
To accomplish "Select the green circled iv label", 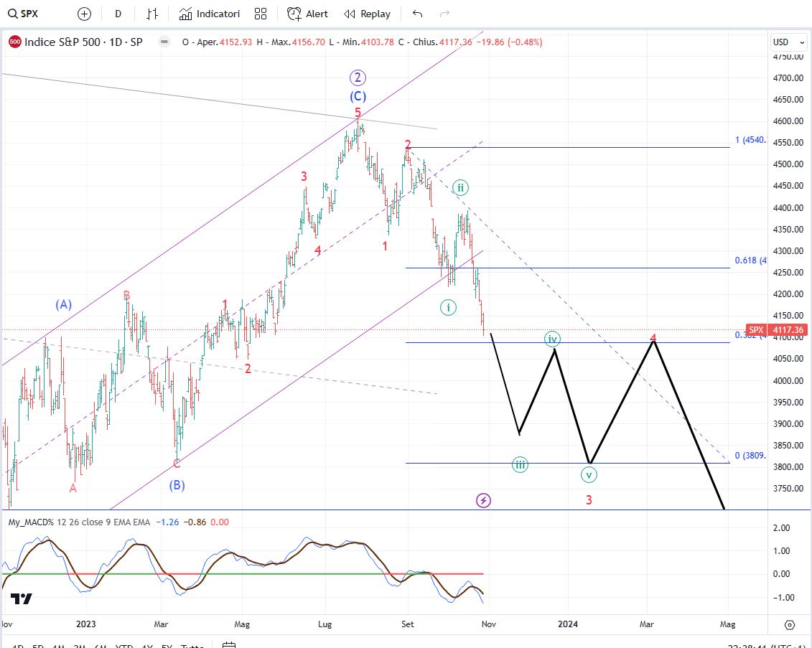I will [x=553, y=339].
